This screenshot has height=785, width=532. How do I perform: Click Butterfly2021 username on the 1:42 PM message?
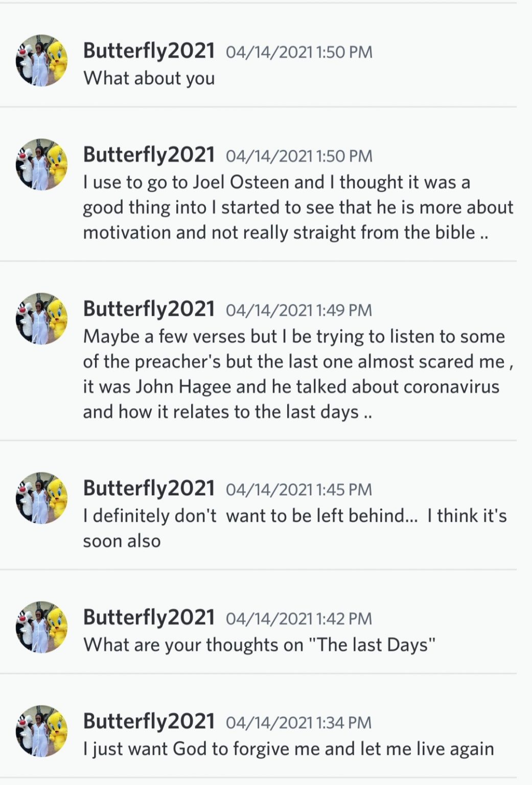point(149,617)
